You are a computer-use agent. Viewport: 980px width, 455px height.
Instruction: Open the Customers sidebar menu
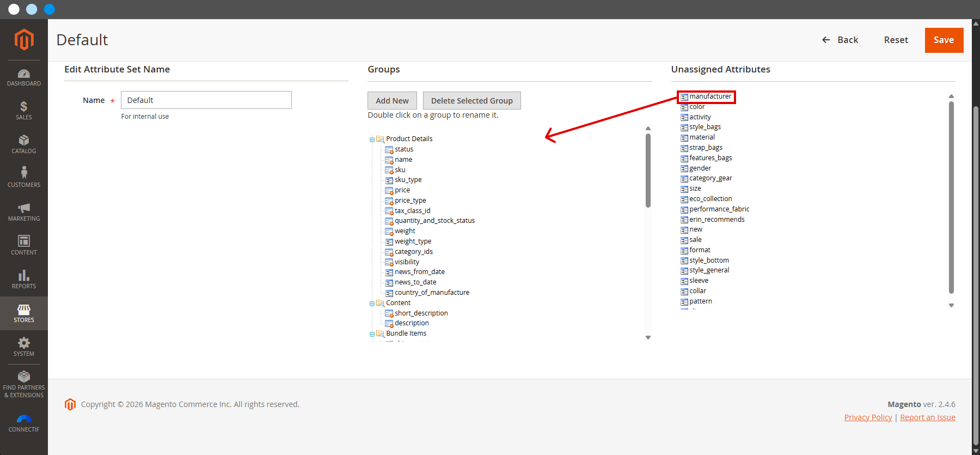coord(24,178)
